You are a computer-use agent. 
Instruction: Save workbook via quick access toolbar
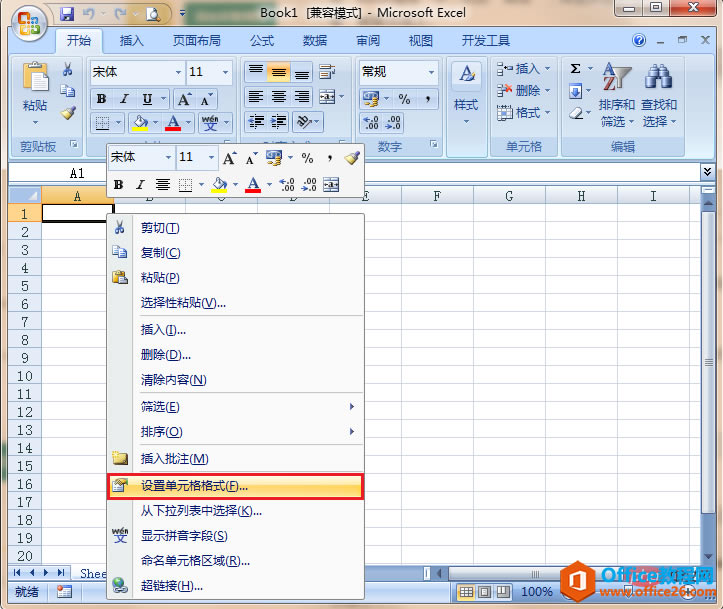click(67, 14)
